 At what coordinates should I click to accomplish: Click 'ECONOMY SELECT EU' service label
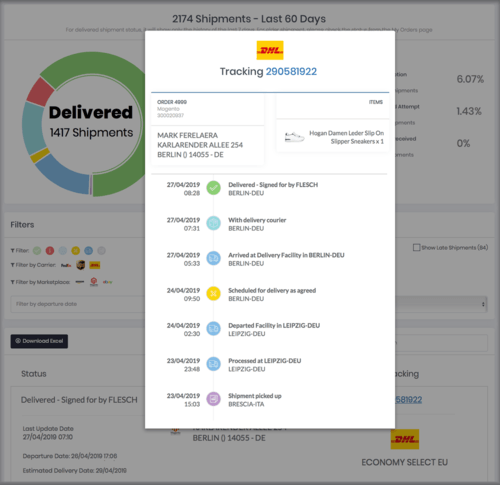point(405,462)
